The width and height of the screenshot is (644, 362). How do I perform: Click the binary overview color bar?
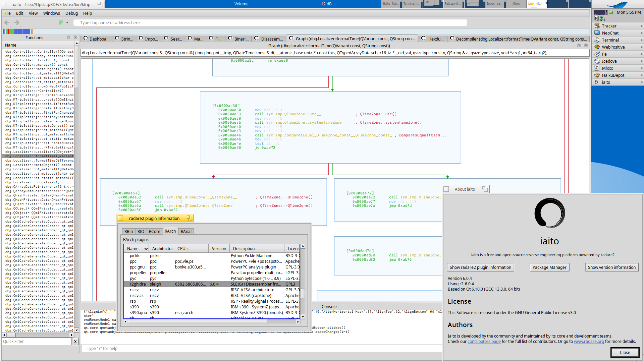point(17,31)
